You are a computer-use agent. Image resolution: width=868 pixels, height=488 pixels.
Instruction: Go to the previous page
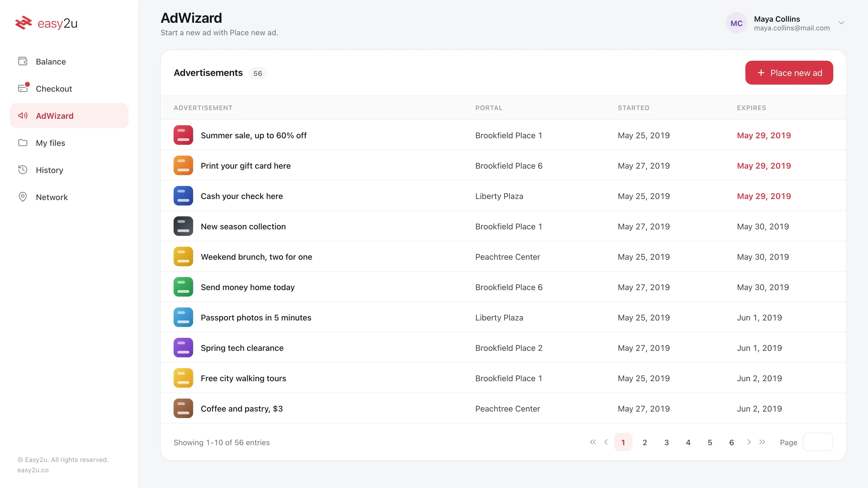pos(606,442)
